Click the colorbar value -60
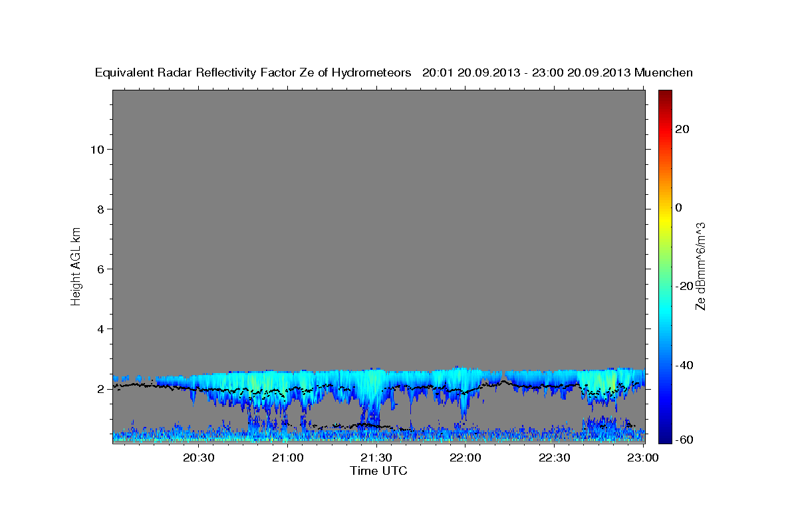The height and width of the screenshot is (532, 798). point(686,440)
